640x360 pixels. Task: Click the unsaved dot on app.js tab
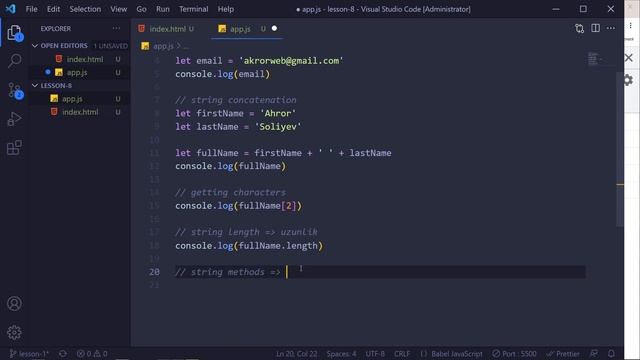(274, 28)
